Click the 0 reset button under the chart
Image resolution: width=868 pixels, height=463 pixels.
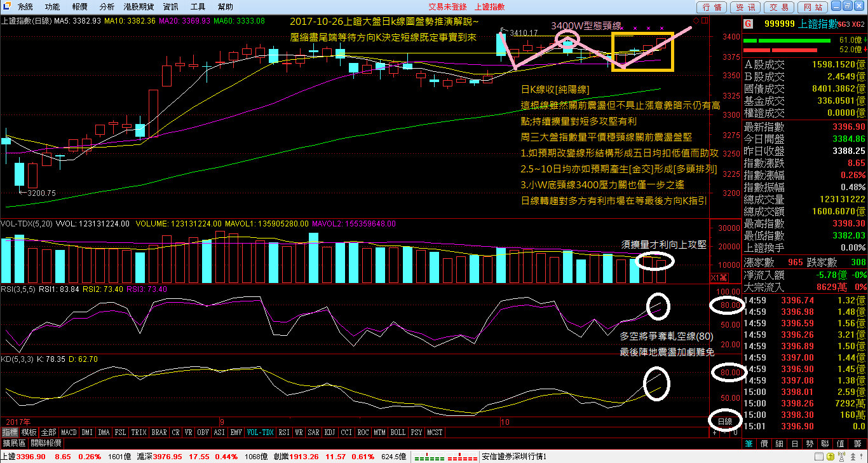point(735,432)
